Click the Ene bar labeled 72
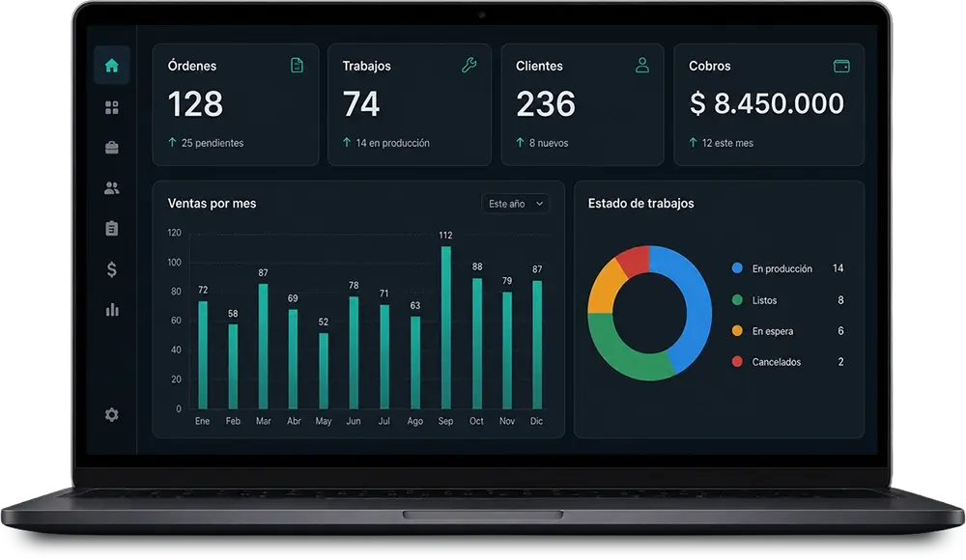Image resolution: width=966 pixels, height=560 pixels. (203, 355)
